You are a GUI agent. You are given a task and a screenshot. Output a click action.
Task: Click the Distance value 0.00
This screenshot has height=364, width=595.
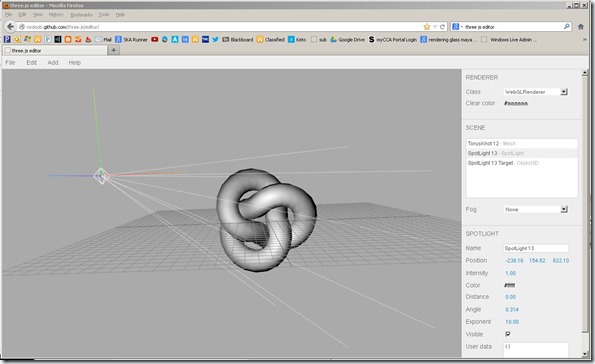[x=510, y=297]
